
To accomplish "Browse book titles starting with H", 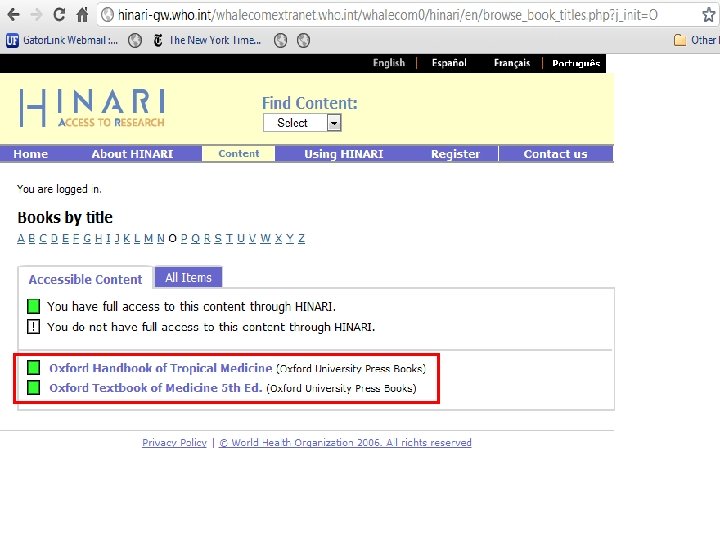I will pyautogui.click(x=98, y=238).
